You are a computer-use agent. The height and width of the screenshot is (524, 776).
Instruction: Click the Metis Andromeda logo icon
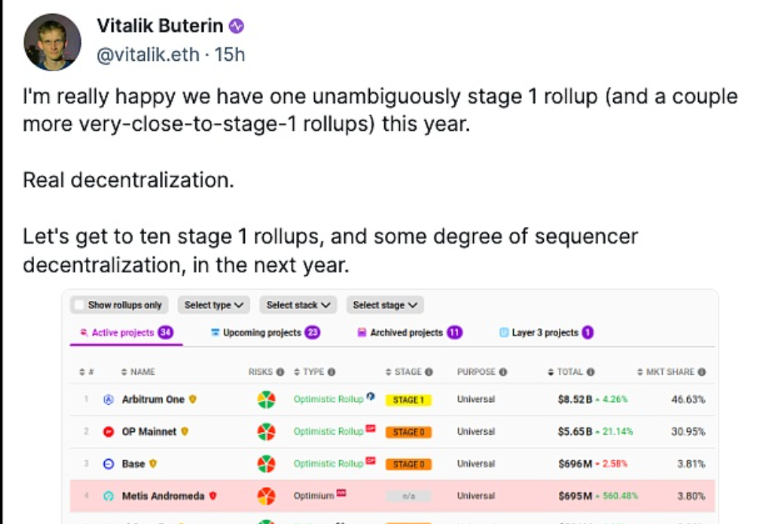[x=109, y=496]
